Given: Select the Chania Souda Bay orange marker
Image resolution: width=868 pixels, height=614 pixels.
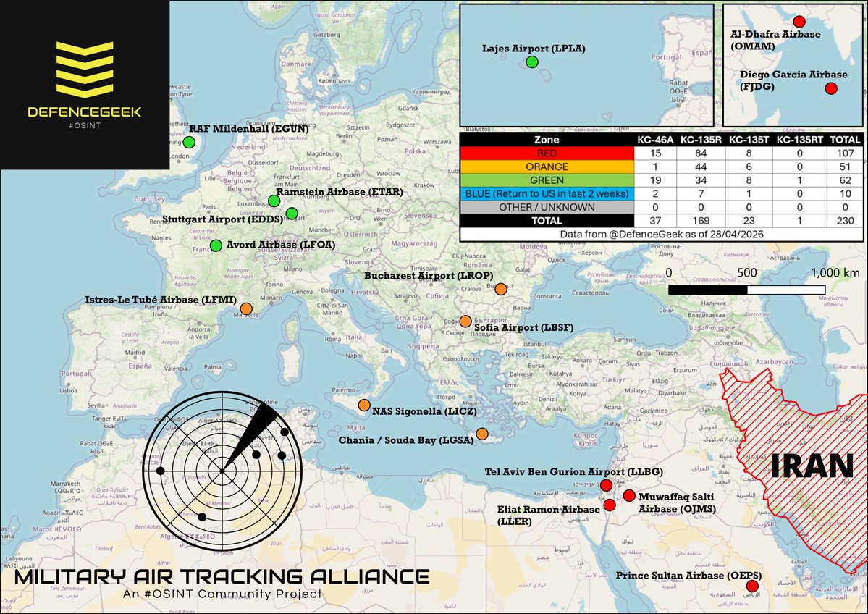Looking at the screenshot, I should [482, 434].
